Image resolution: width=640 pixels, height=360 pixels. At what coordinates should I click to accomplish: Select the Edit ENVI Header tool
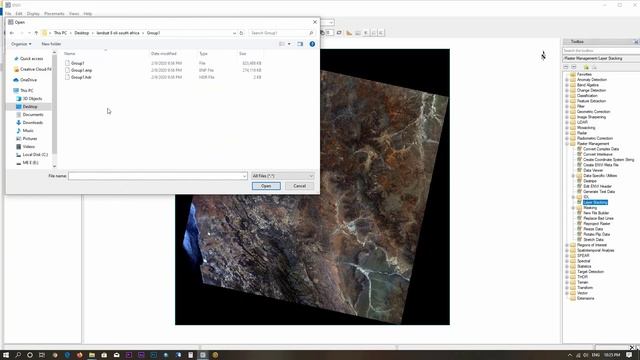click(597, 187)
